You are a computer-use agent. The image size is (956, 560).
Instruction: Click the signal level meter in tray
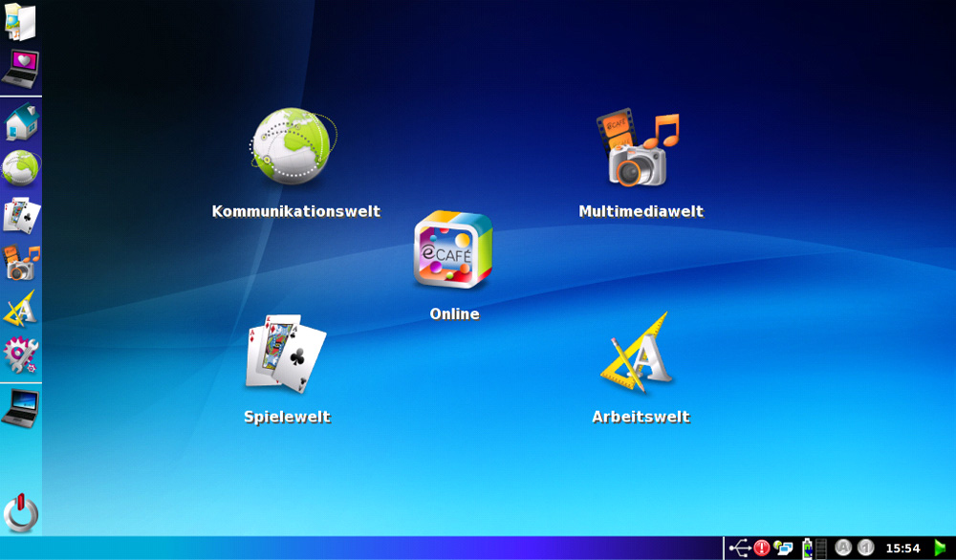[820, 549]
